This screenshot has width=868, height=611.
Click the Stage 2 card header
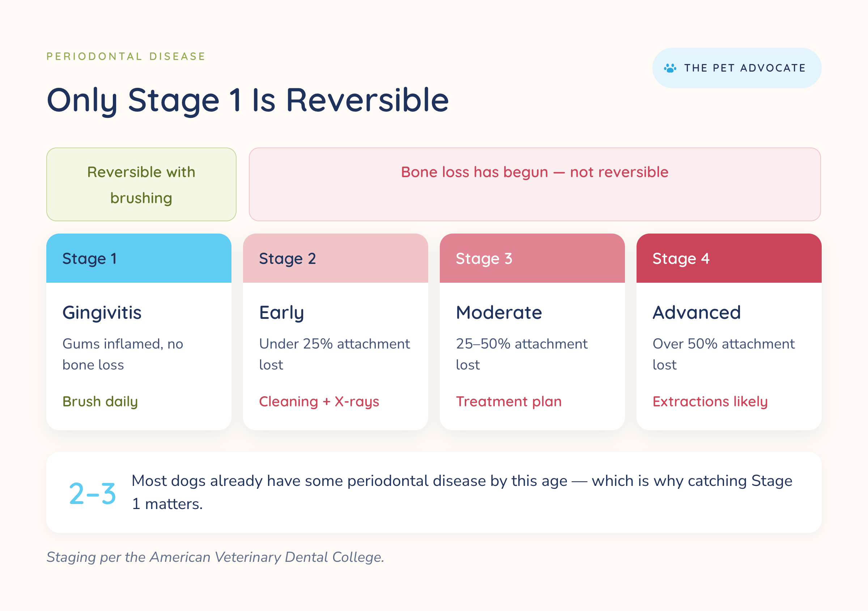click(x=335, y=258)
